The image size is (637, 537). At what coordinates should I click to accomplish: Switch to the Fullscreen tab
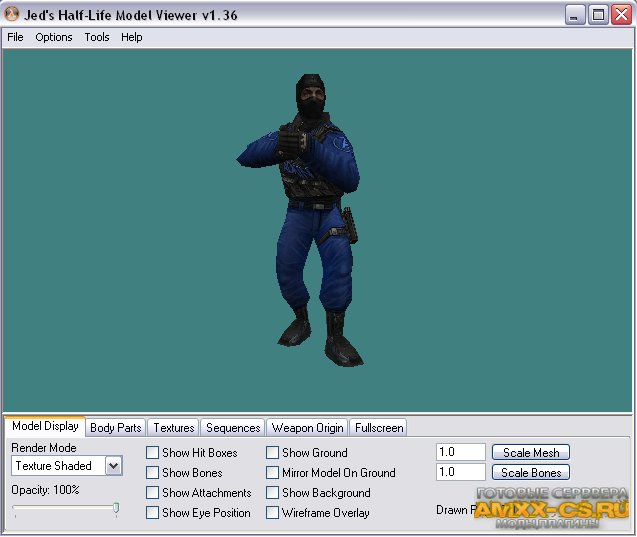[x=379, y=428]
